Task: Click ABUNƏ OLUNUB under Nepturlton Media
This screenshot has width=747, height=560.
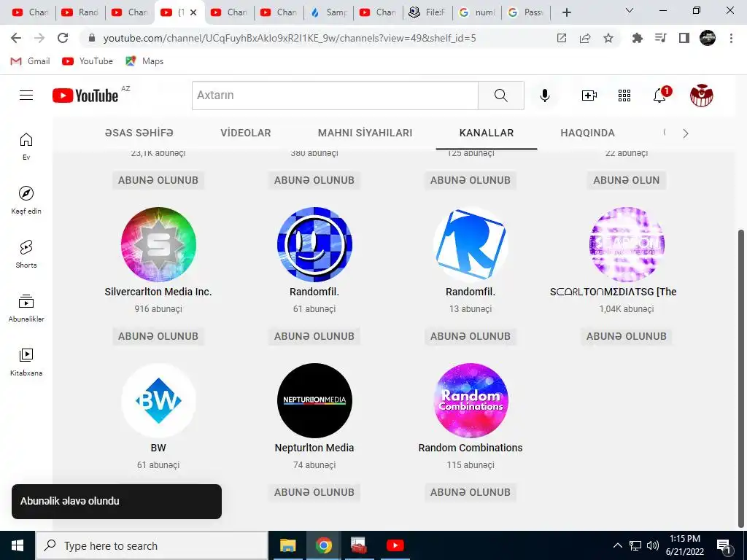Action: pos(314,492)
